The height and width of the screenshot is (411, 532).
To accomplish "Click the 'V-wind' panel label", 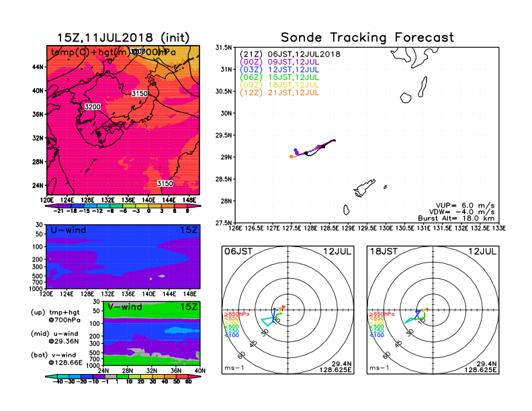I will point(125,307).
